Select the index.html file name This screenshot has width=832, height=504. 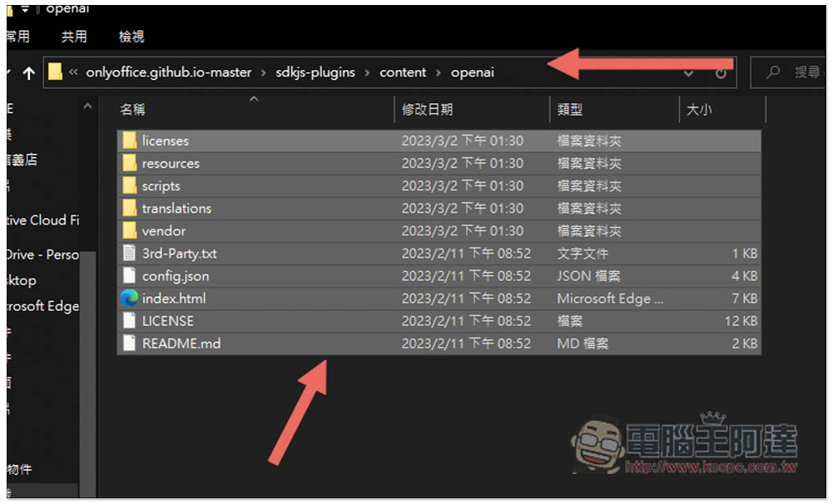click(x=174, y=299)
